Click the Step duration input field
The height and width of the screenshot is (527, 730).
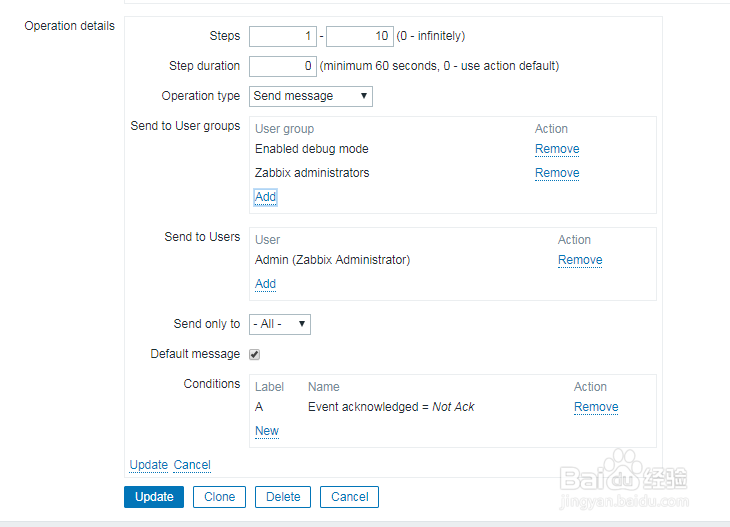282,66
